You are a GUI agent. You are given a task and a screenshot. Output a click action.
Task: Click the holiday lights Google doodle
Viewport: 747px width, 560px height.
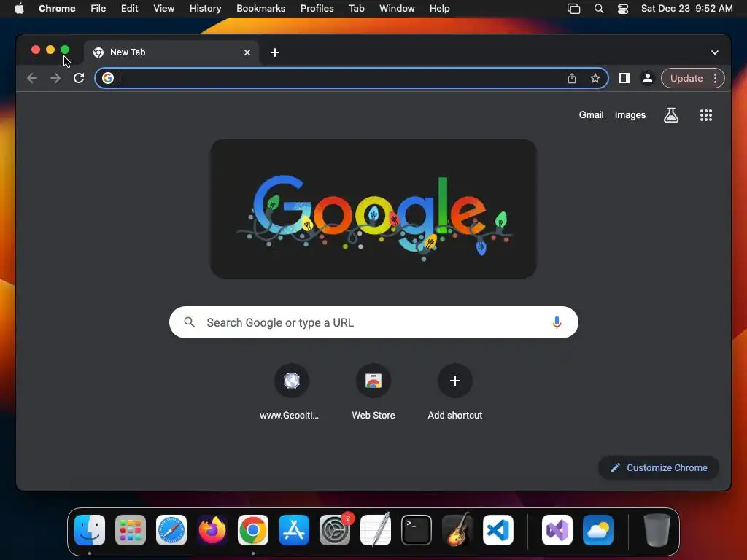373,209
